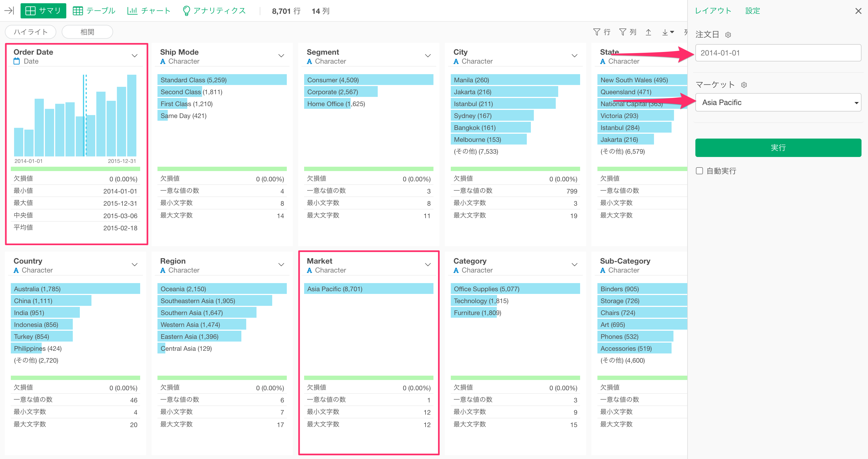Viewport: 868px width, 459px height.
Task: Switch to the テーブル view tab
Action: click(x=94, y=11)
